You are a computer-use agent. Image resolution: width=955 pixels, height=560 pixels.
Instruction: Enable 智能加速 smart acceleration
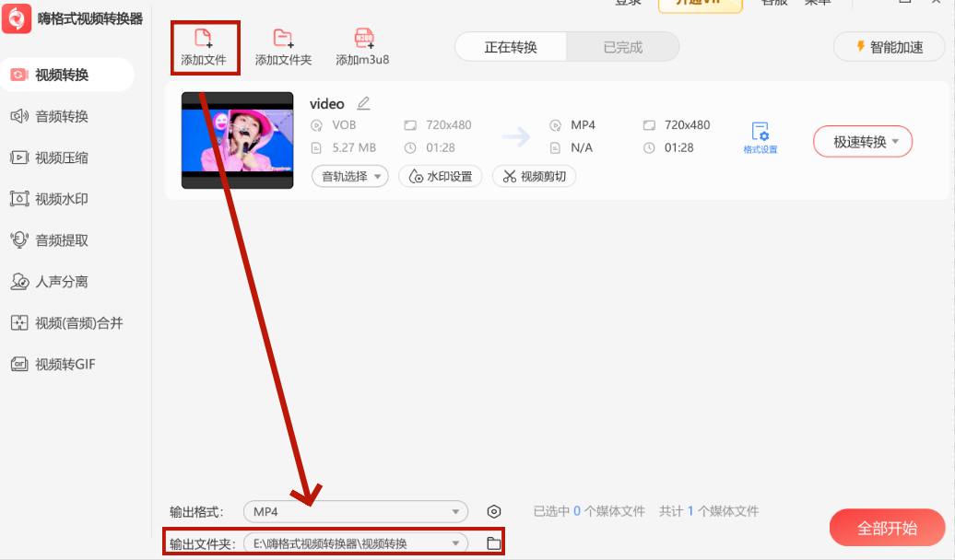coord(889,46)
